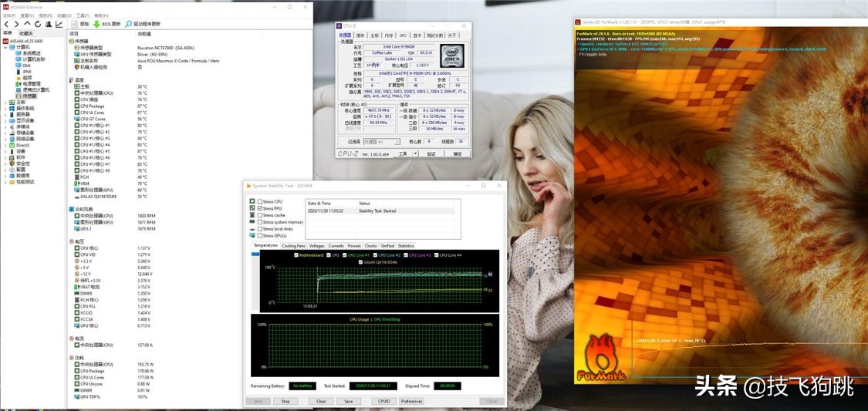Switch to 收藏夹 favorites tab

point(26,34)
